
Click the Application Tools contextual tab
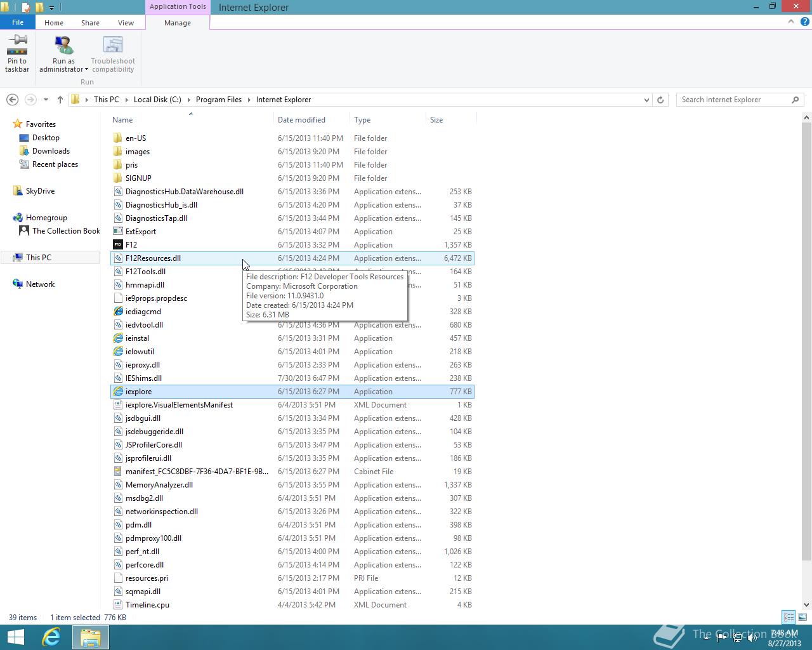178,6
